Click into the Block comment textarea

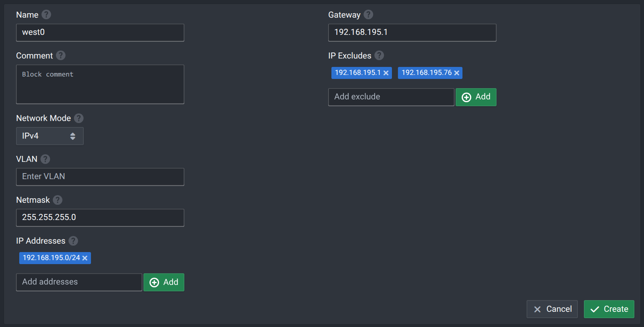pos(100,85)
